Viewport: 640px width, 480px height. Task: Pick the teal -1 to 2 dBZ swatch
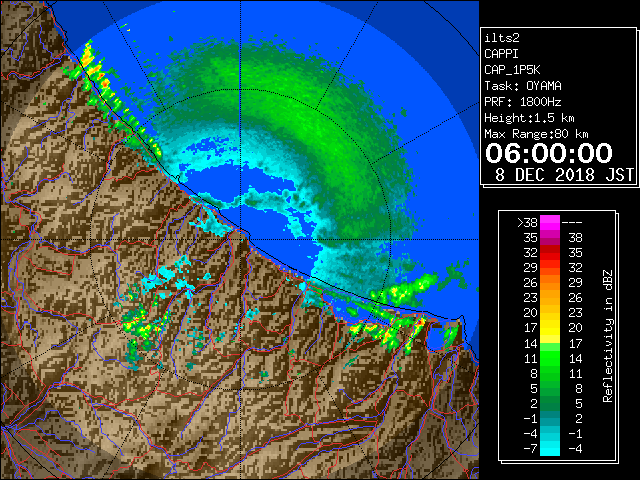(550, 418)
